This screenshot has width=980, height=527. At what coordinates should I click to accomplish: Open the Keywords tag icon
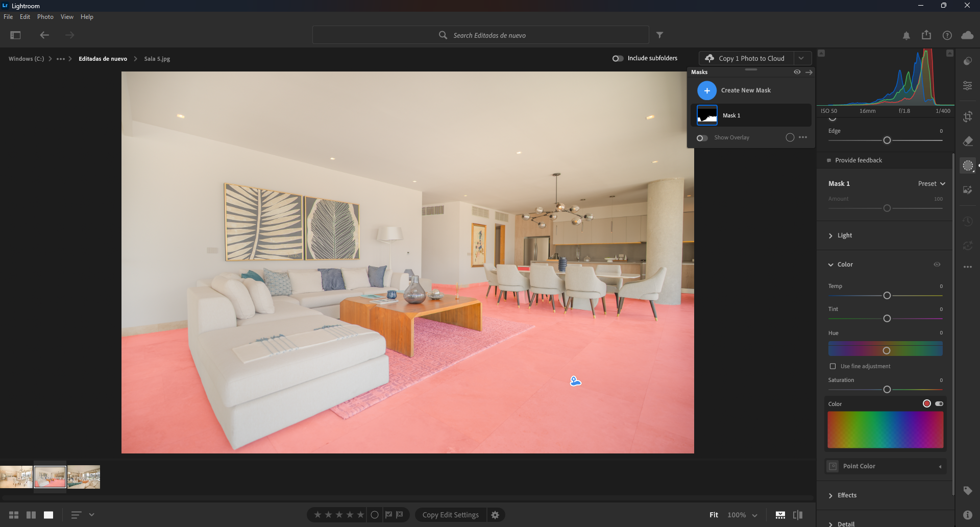pos(967,491)
